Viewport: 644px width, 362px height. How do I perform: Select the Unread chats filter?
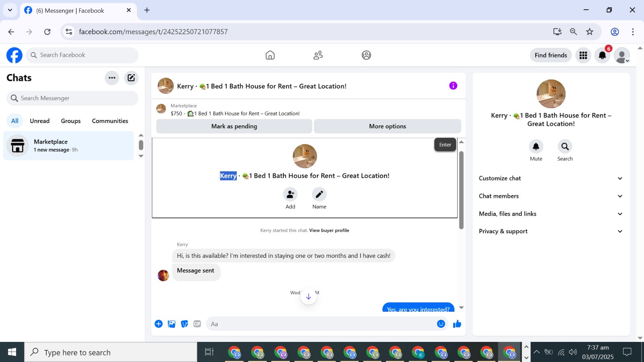point(39,121)
